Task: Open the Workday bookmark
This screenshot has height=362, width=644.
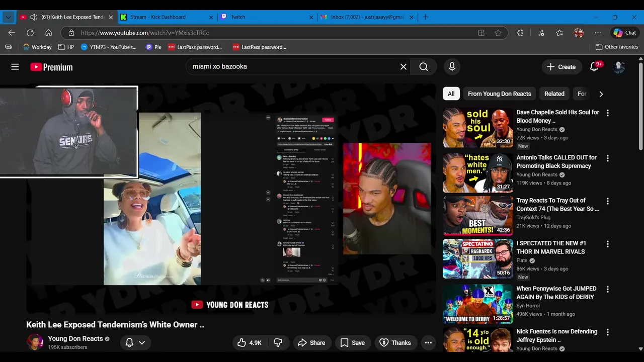Action: [37, 47]
